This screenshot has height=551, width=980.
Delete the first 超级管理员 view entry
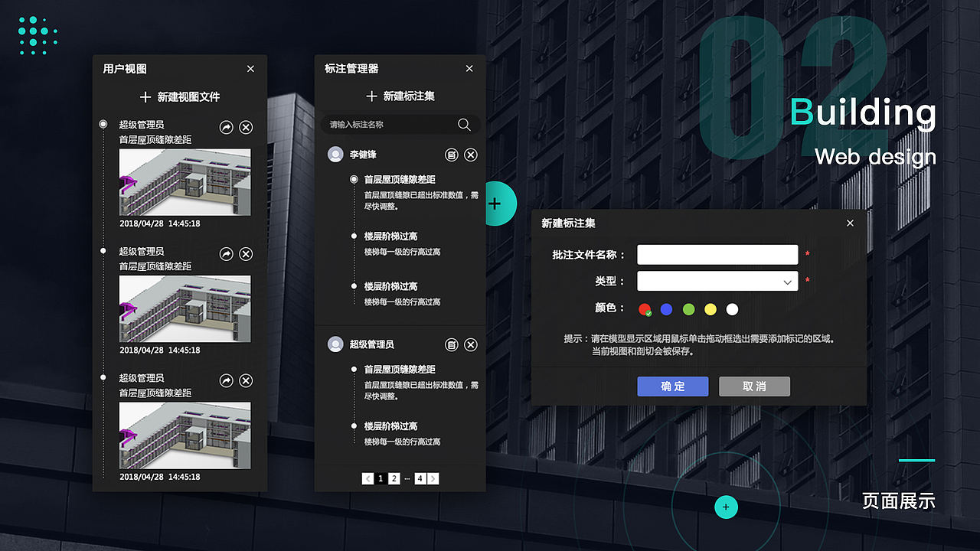[x=246, y=127]
